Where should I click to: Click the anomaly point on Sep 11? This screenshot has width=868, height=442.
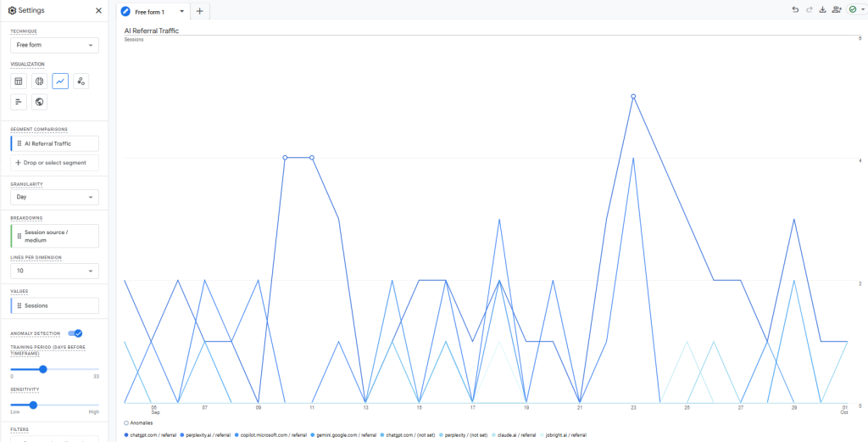click(312, 158)
